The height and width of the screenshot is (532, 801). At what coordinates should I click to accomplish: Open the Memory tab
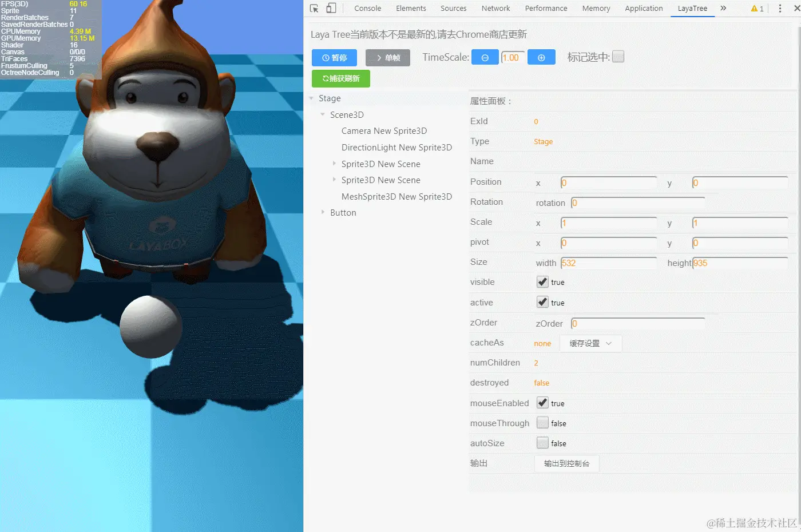click(596, 9)
